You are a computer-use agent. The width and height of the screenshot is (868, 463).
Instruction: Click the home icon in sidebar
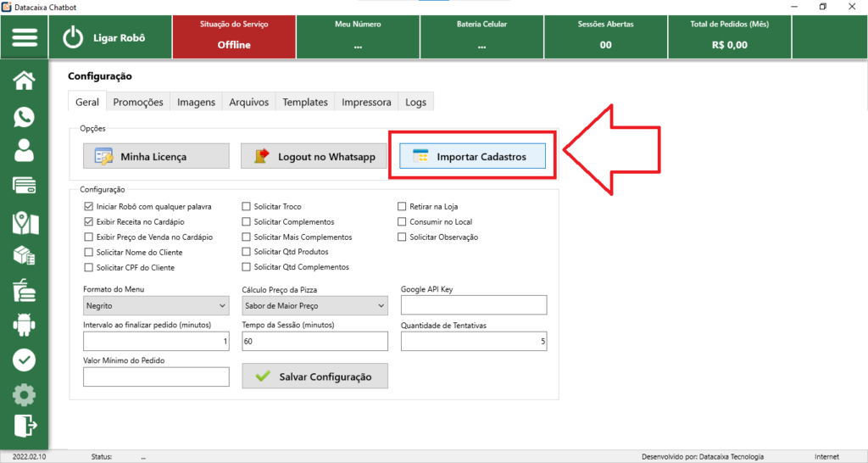[25, 81]
